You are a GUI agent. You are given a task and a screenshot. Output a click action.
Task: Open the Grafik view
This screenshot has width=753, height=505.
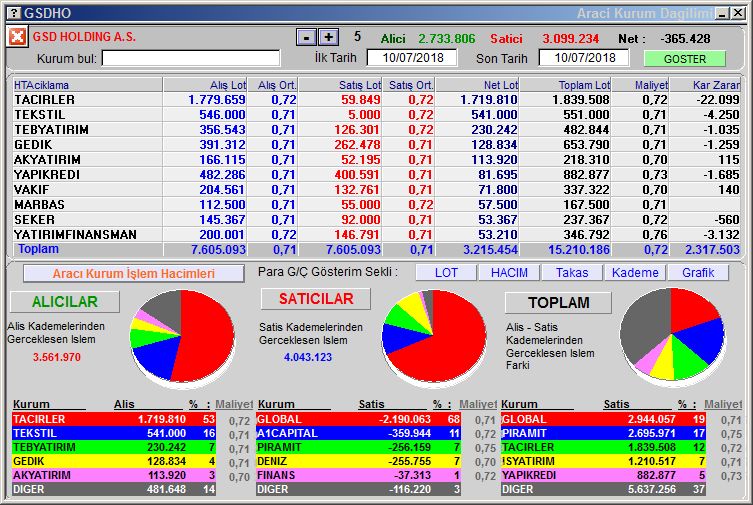(698, 273)
